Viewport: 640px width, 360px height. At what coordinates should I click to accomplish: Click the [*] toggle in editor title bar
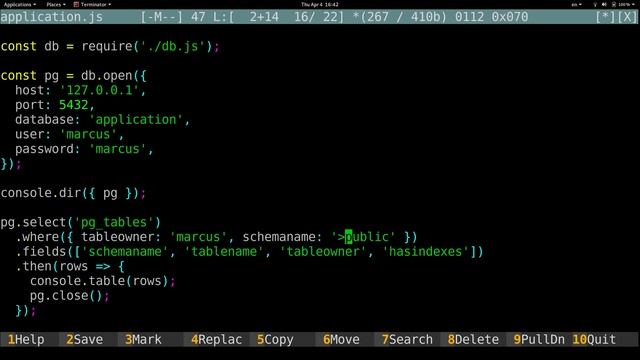coord(606,17)
